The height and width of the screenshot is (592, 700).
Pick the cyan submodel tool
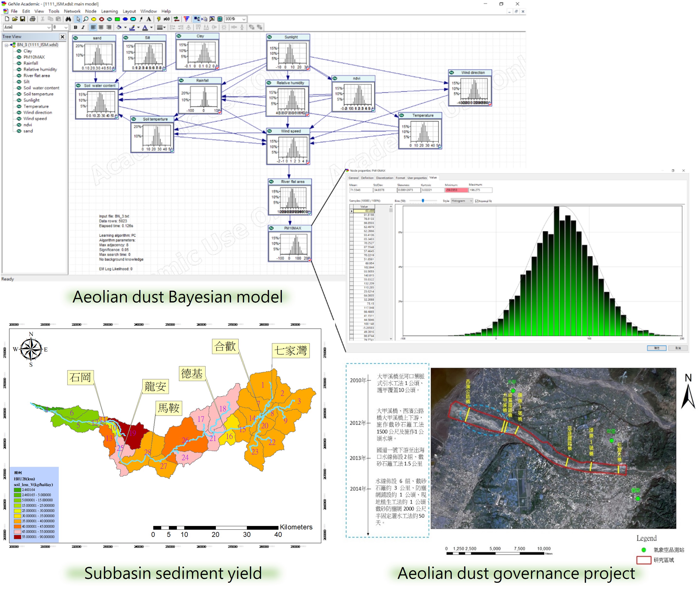coord(133,19)
